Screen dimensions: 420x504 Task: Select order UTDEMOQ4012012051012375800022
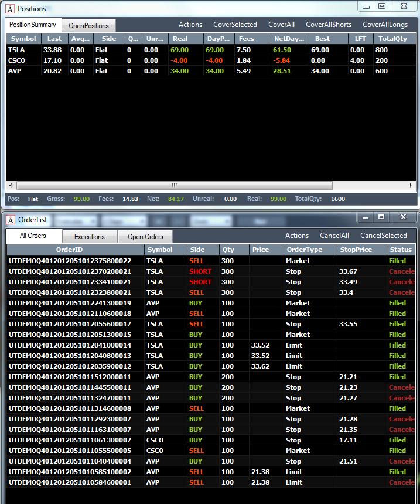click(211, 261)
